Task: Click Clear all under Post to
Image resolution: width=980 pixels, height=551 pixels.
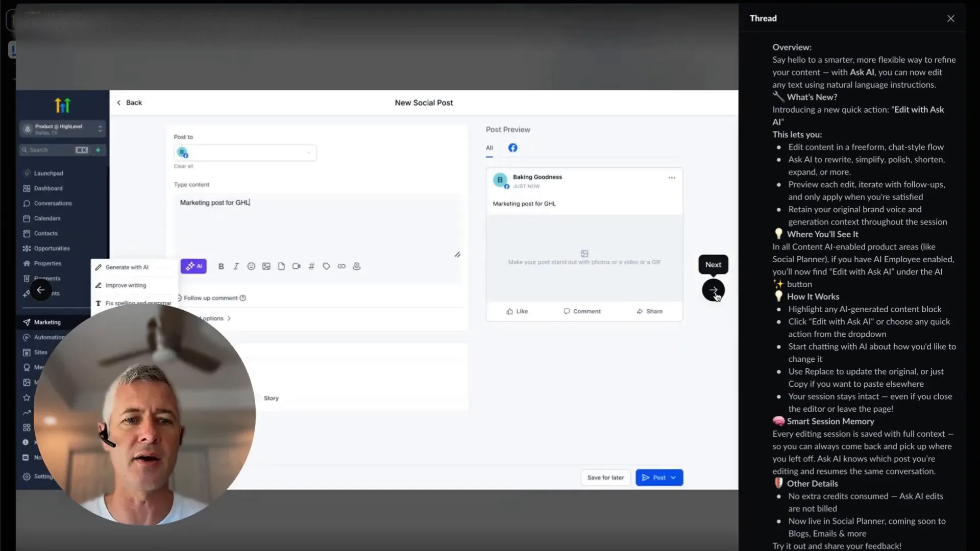Action: (x=183, y=166)
